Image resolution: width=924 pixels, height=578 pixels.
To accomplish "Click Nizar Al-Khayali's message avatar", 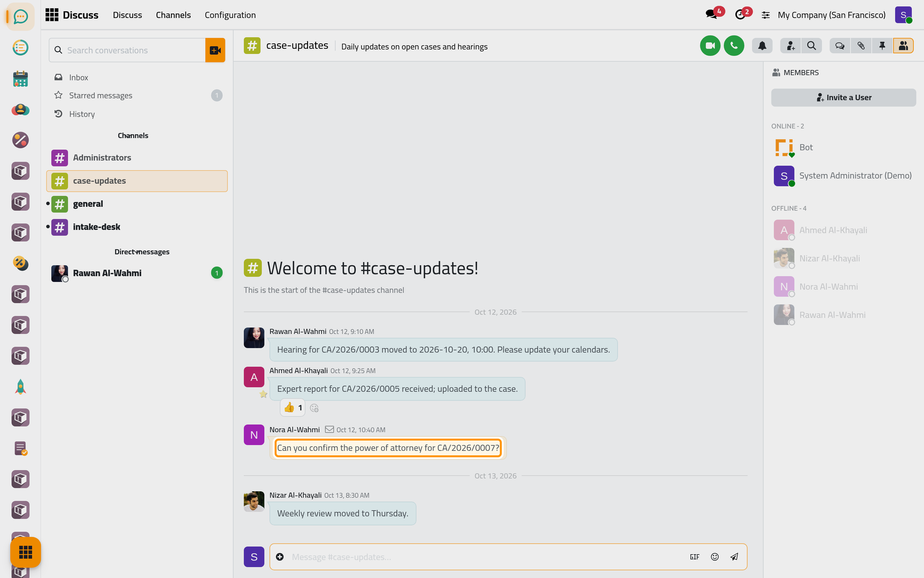I will click(254, 501).
